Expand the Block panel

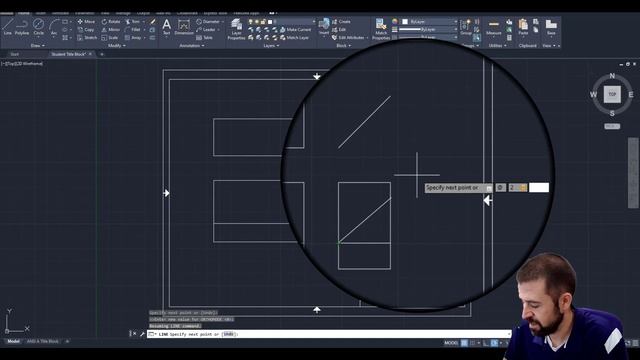click(x=343, y=46)
